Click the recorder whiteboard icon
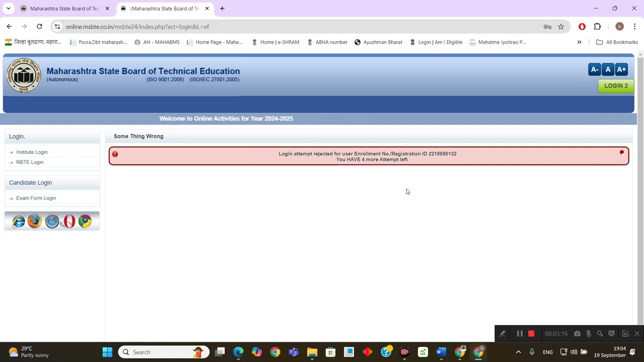 pos(611,333)
